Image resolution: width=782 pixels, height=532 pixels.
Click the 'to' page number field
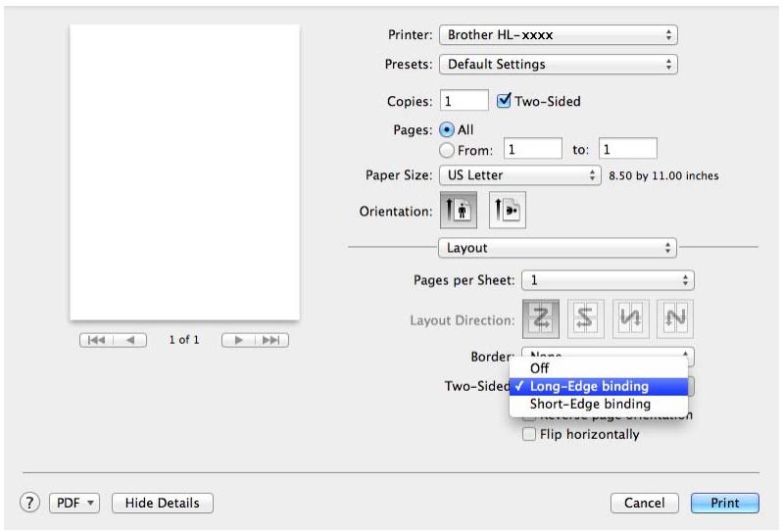point(628,149)
